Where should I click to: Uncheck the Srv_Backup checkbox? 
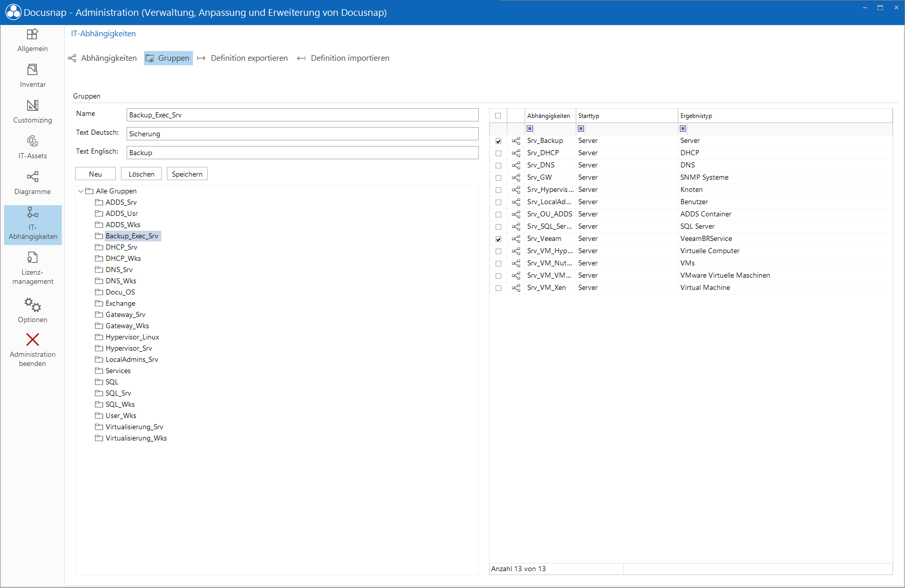click(x=498, y=141)
